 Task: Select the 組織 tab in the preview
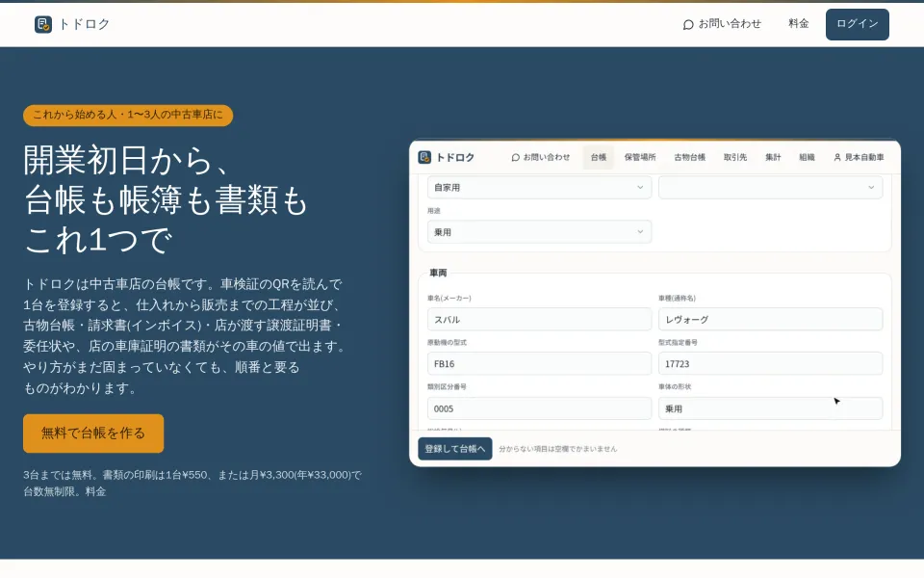pos(807,157)
